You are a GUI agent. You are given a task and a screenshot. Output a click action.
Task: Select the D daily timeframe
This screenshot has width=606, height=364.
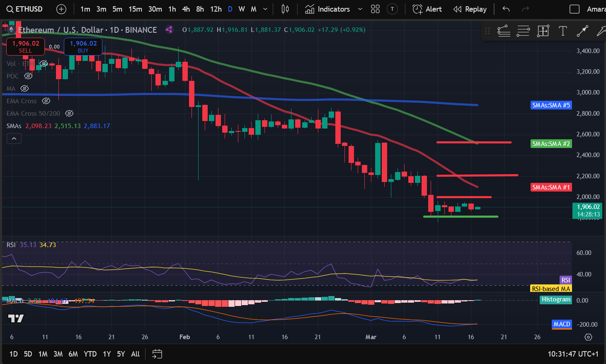tap(230, 9)
